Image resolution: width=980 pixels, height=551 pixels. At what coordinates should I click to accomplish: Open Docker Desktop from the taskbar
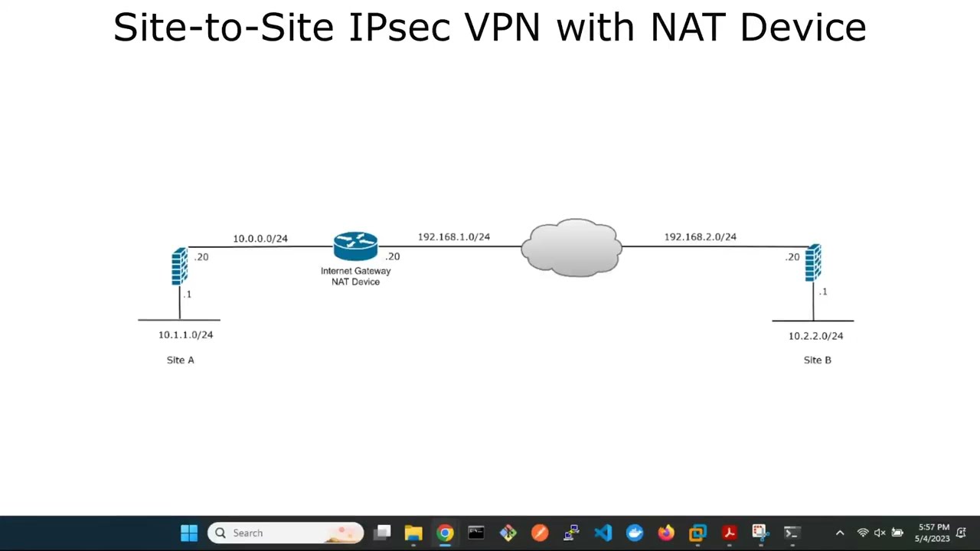tap(635, 533)
